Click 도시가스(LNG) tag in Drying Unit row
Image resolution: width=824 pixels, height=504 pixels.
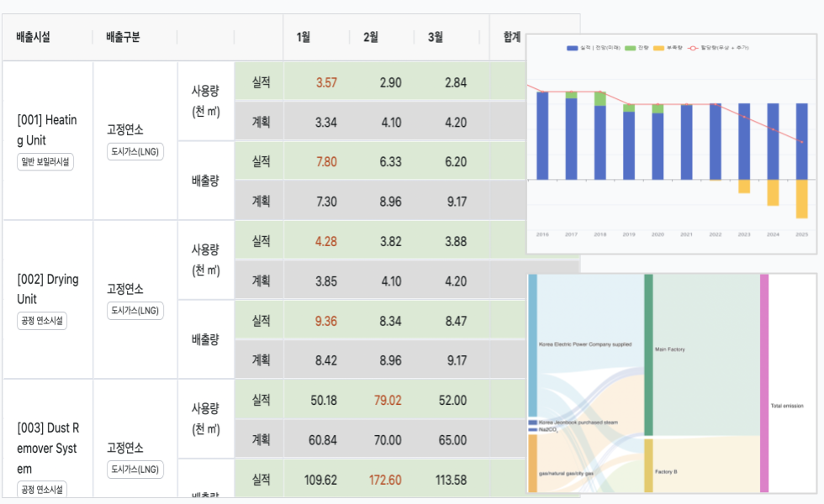coord(135,311)
